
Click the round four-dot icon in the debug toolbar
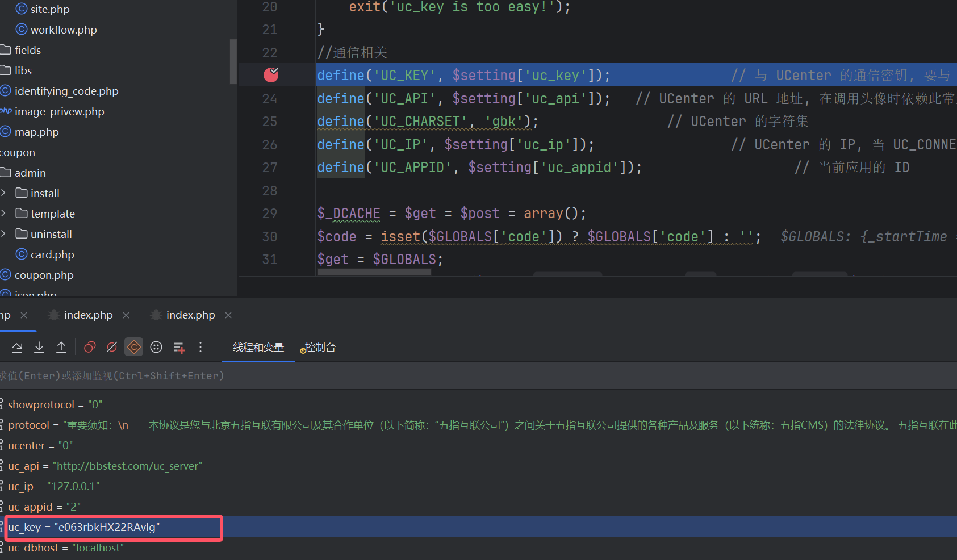click(156, 347)
